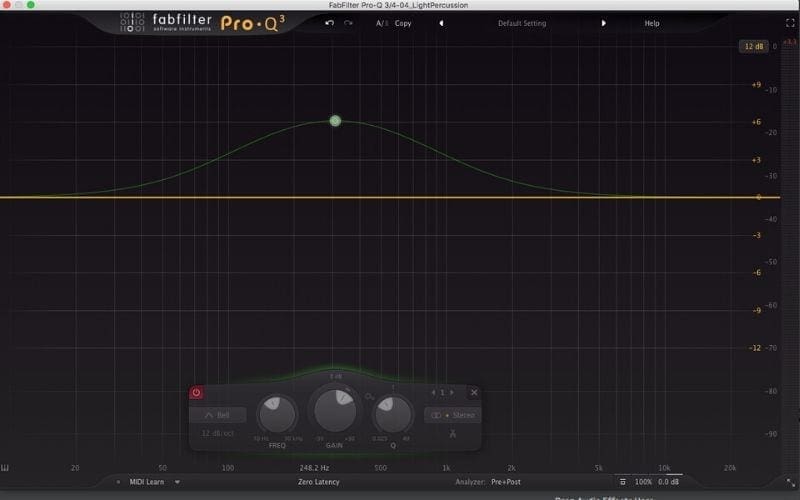Select the next band arrow
This screenshot has height=500, width=800.
(452, 392)
